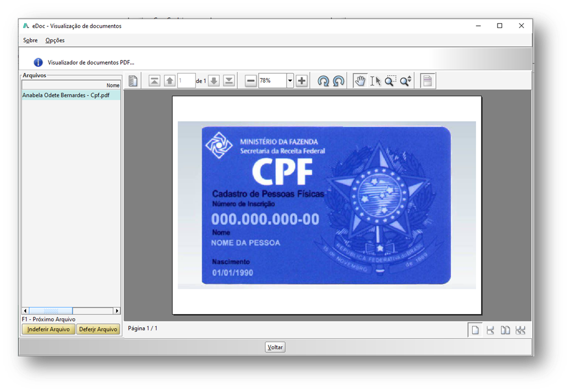Click the file list scrollbar's right arrow

pos(116,311)
